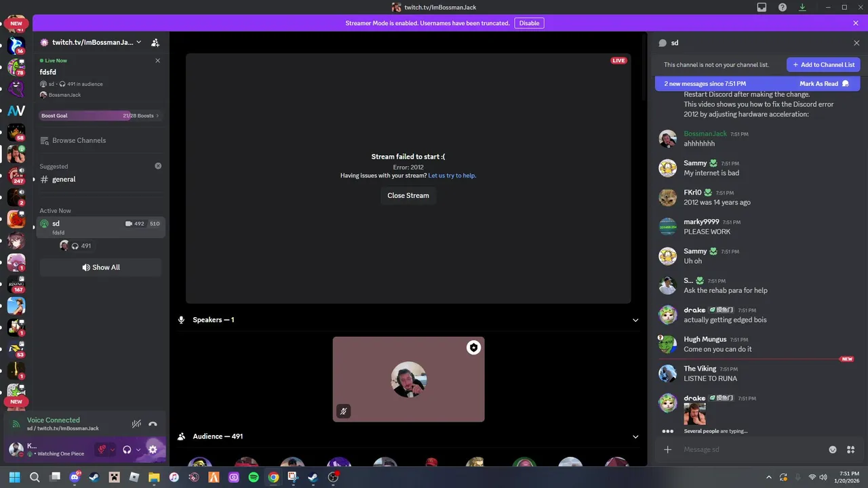Open Browse Channels
Image resolution: width=868 pixels, height=488 pixels.
(100, 140)
